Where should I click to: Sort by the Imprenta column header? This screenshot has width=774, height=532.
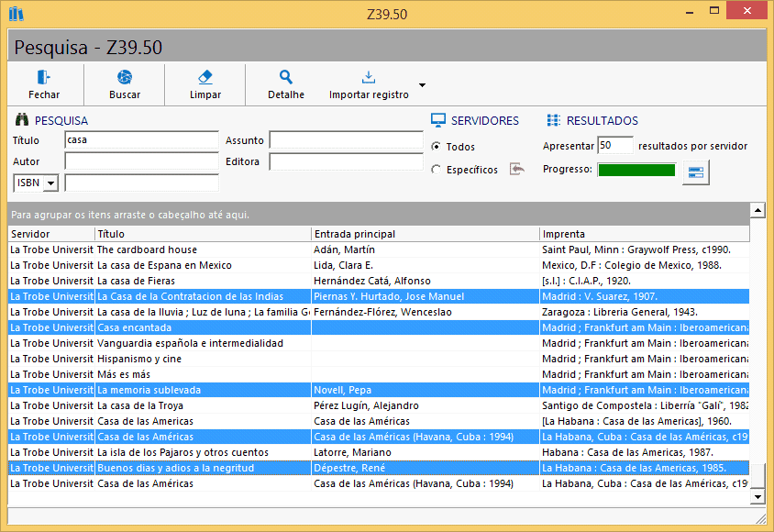coord(644,234)
